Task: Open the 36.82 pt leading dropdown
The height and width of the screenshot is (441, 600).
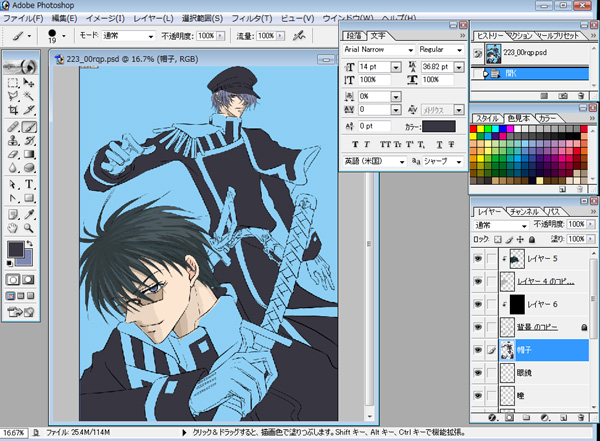Action: pos(459,67)
